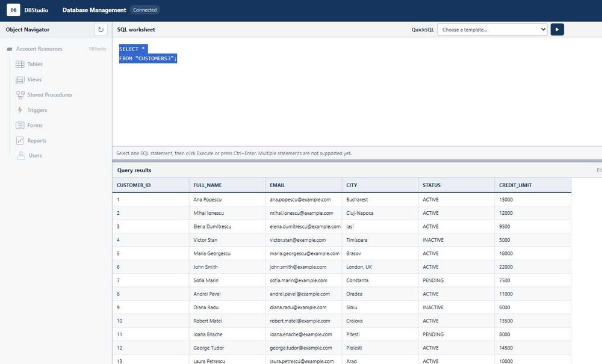Run the SQL statement with Execute button
The width and height of the screenshot is (602, 364).
click(x=557, y=29)
